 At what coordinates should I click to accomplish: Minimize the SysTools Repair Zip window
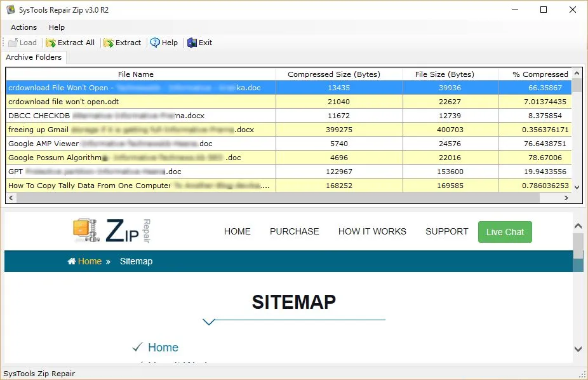coord(515,10)
